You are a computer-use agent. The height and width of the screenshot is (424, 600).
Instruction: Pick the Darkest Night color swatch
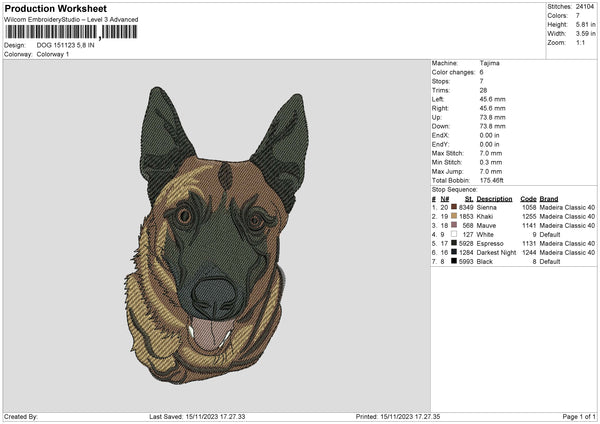pos(453,252)
